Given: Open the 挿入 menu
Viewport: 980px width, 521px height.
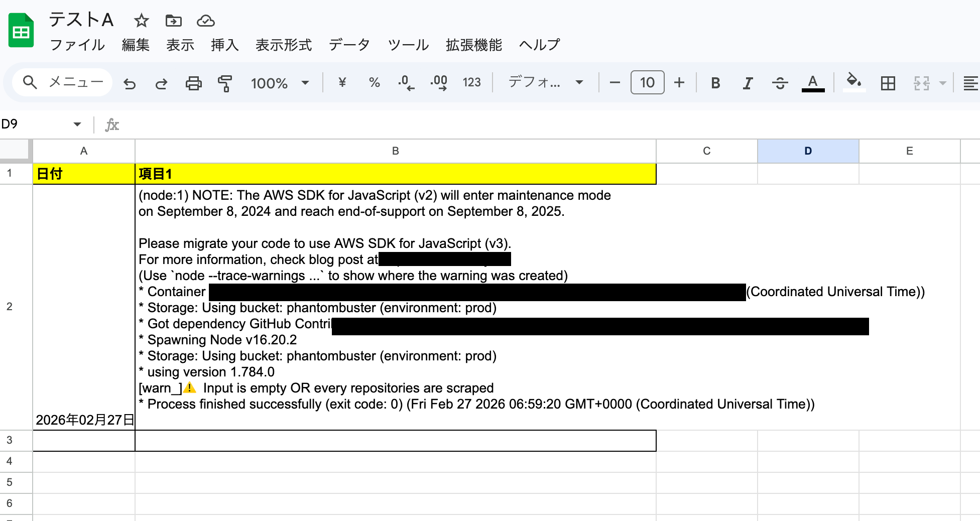Looking at the screenshot, I should click(224, 45).
